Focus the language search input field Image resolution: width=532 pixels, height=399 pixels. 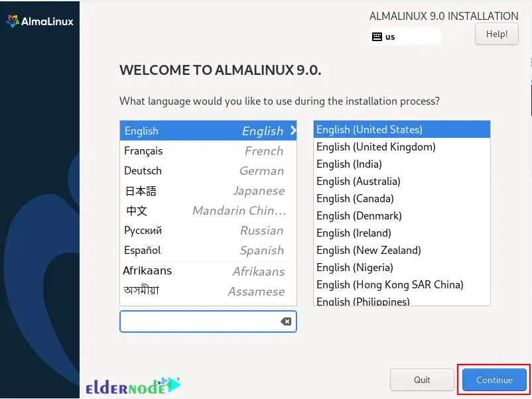208,321
